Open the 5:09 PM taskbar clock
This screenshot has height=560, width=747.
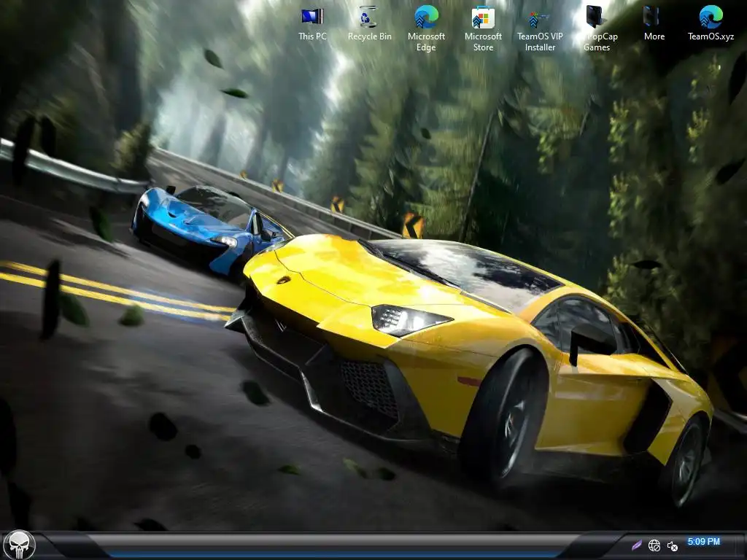coord(704,542)
